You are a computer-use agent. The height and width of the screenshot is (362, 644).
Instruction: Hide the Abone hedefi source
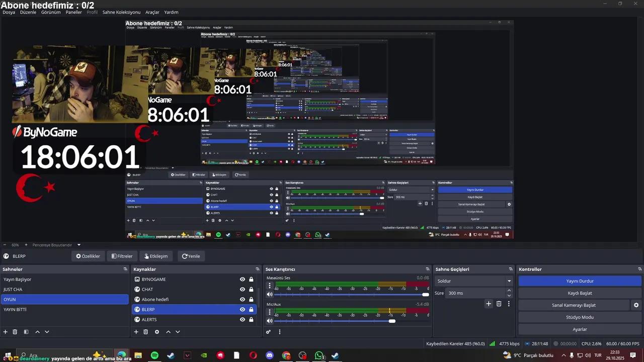[243, 300]
